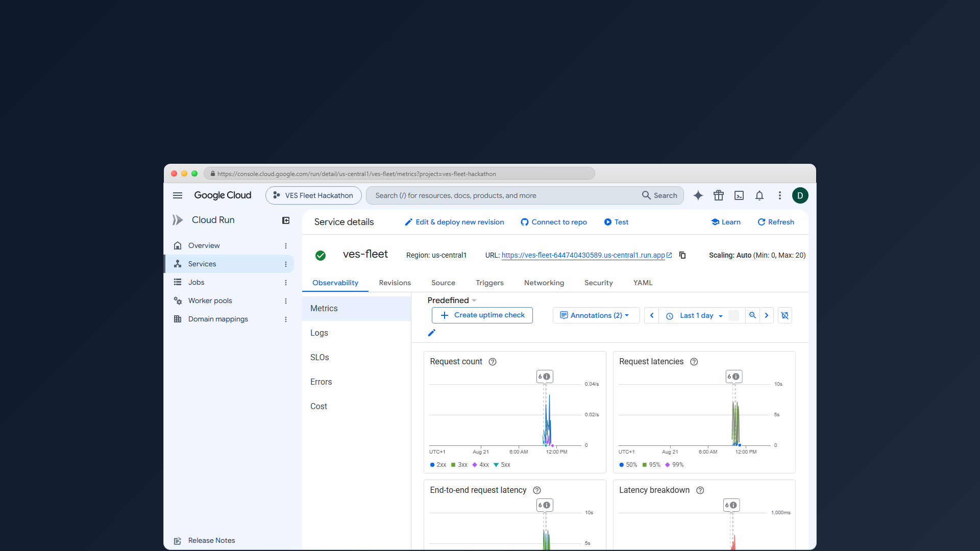Click annotation marker on Request latencies chart

[734, 377]
